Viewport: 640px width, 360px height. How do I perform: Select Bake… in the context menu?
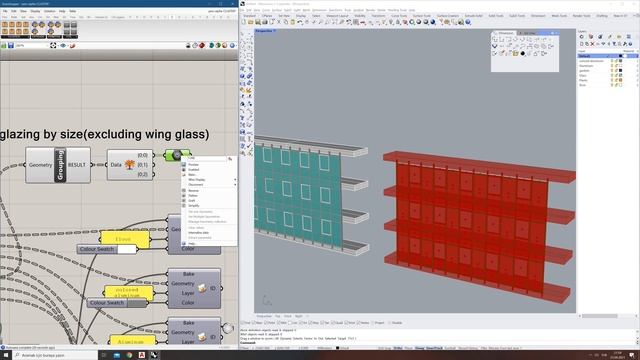(x=192, y=175)
